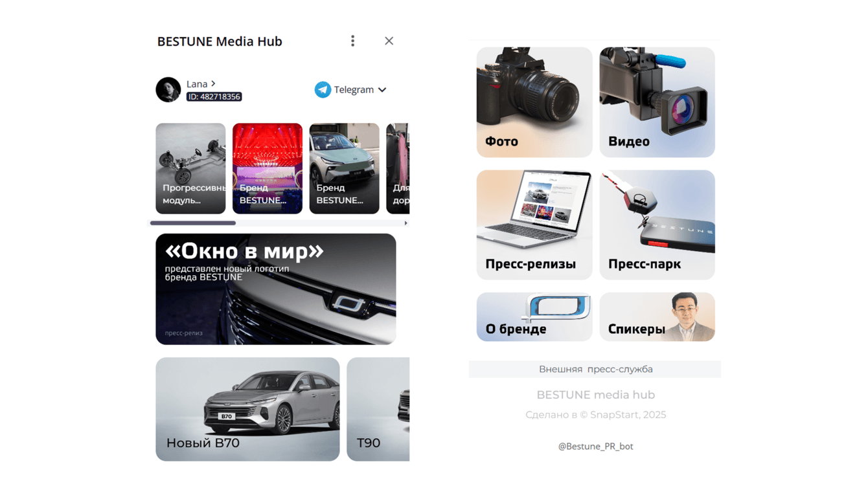This screenshot has width=868, height=488.
Task: Close the BESTUNE Media Hub panel
Action: pyautogui.click(x=389, y=41)
